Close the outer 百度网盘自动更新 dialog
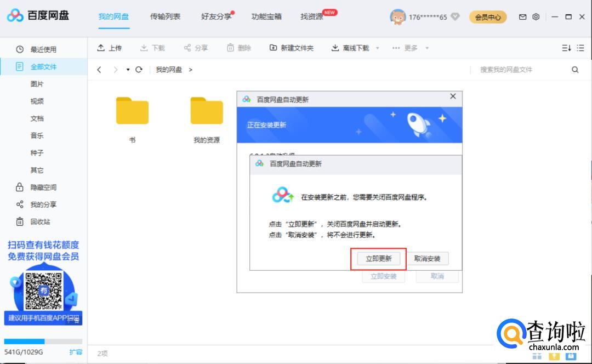 [453, 96]
